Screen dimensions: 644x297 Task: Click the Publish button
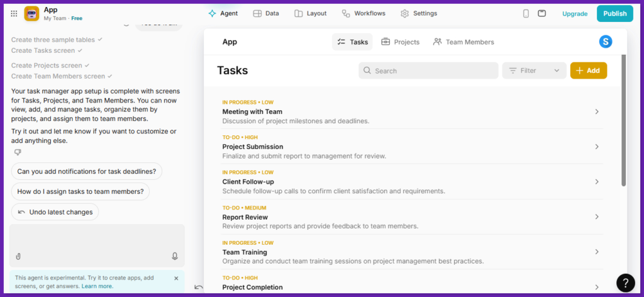pos(614,13)
